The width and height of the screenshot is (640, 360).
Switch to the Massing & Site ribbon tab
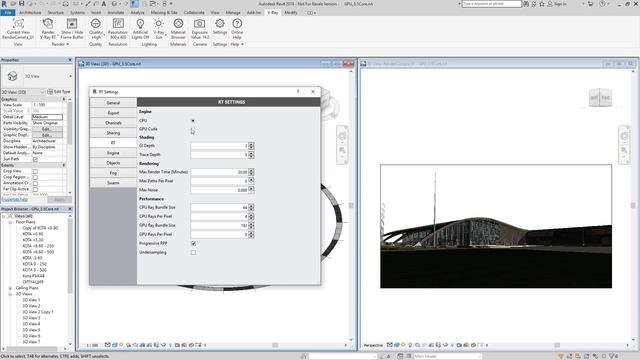tap(164, 13)
